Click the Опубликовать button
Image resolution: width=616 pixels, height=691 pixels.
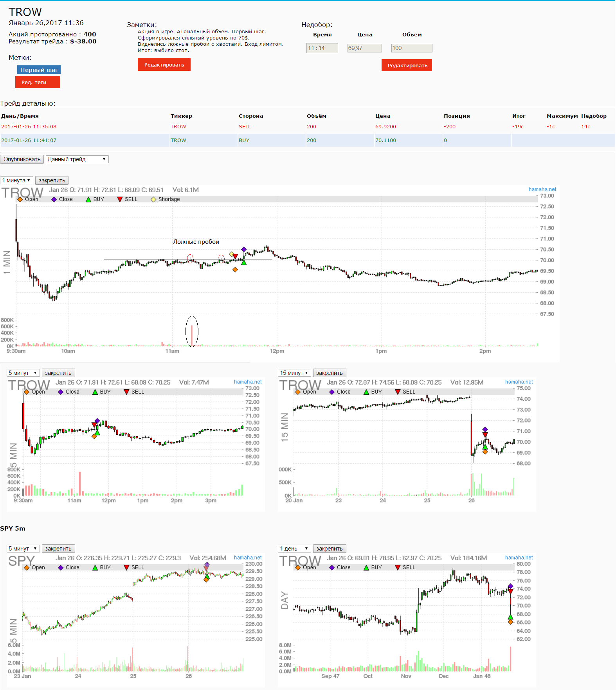22,159
